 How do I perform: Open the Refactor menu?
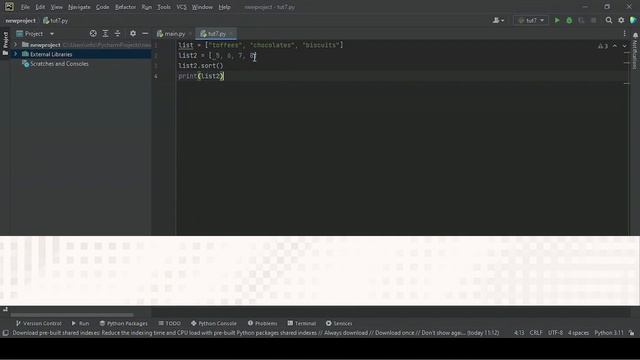point(125,7)
